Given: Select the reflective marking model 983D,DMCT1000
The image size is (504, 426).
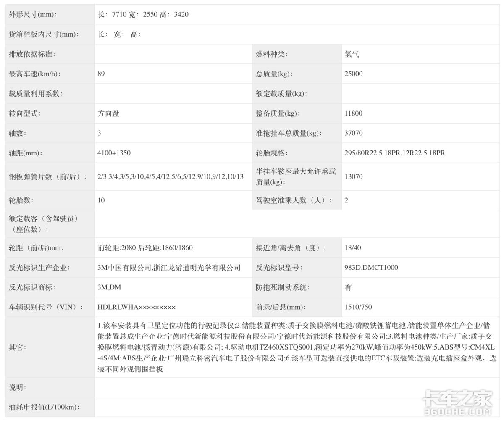Looking at the screenshot, I should (x=371, y=268).
